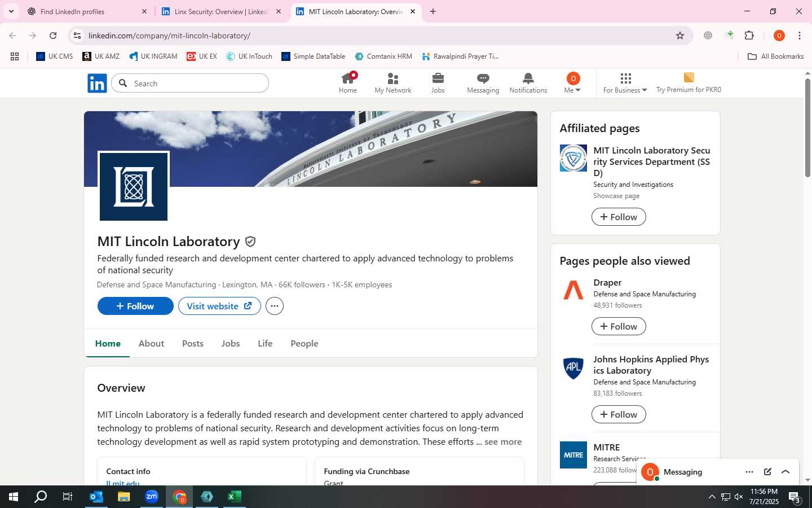
Task: Open the MITRE company link
Action: click(x=607, y=448)
